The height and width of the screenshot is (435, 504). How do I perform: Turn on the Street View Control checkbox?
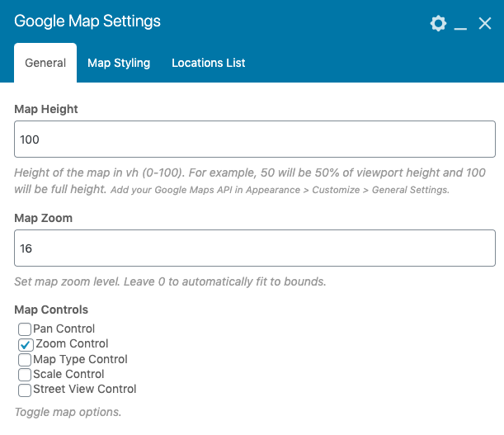tap(25, 390)
